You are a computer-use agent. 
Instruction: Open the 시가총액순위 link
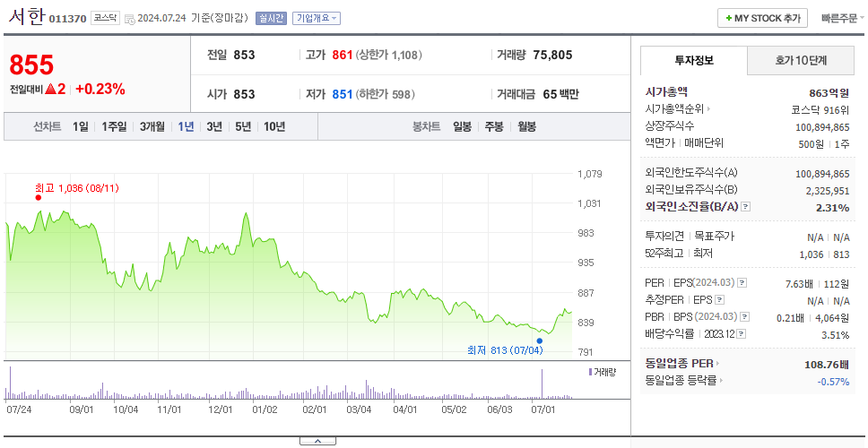point(678,109)
